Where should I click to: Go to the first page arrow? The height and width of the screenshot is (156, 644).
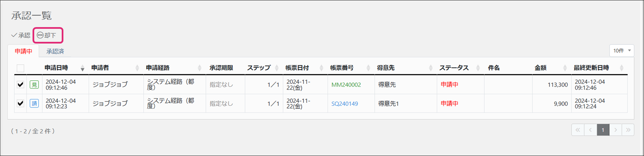(x=578, y=130)
